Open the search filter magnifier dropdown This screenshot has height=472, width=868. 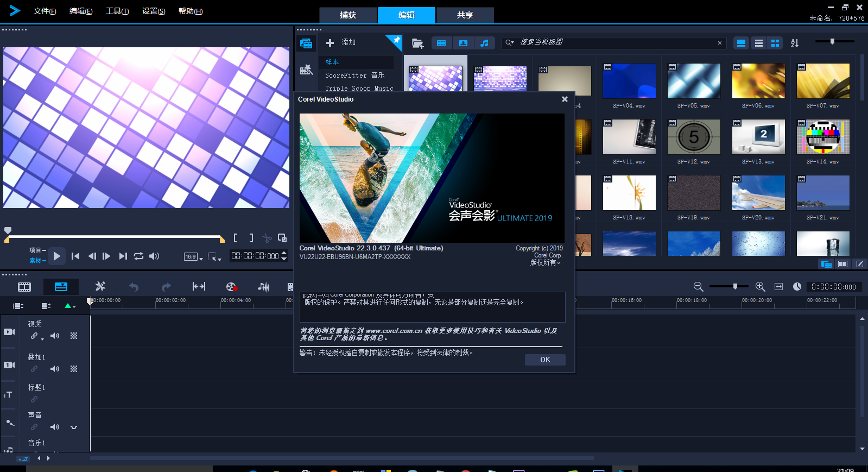pyautogui.click(x=509, y=42)
